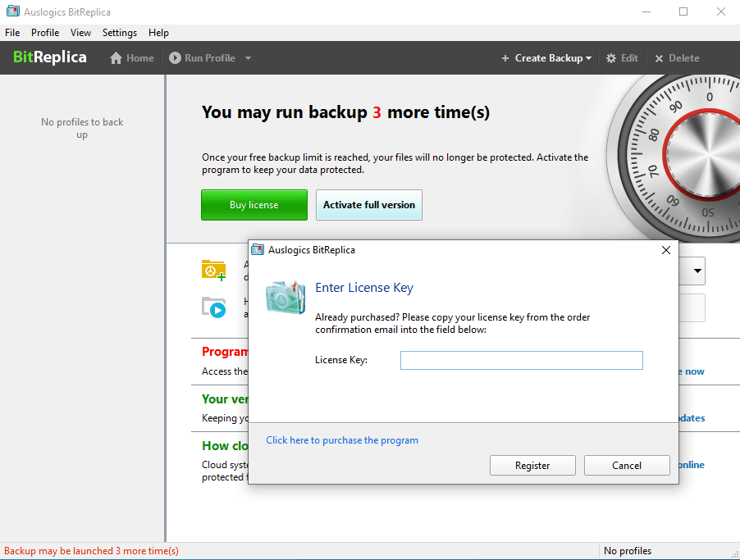
Task: Open the Help menu
Action: [158, 33]
